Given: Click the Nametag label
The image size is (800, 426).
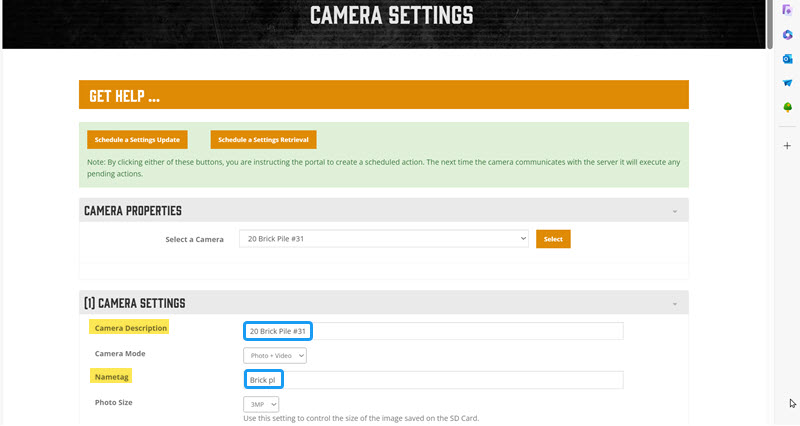Looking at the screenshot, I should click(x=111, y=377).
